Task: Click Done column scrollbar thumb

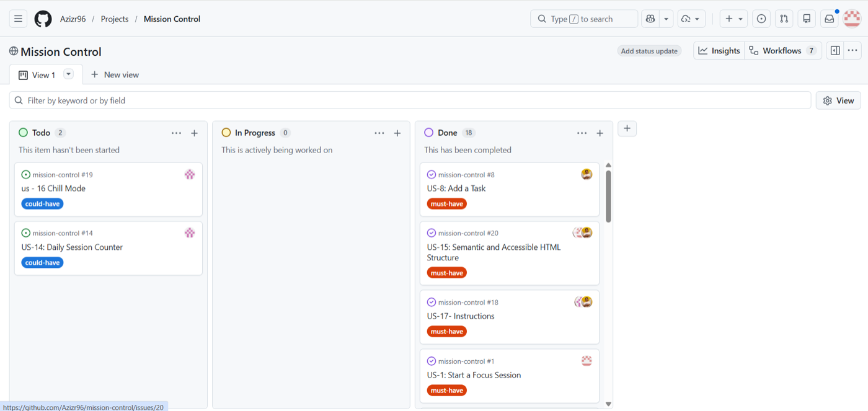Action: (608, 197)
